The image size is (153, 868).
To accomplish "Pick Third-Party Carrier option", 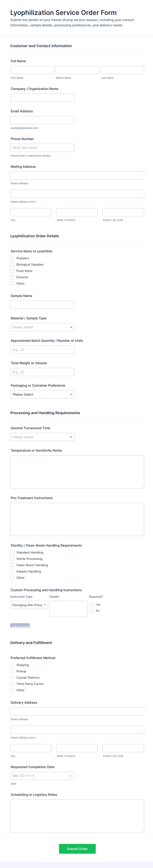I will [x=13, y=684].
